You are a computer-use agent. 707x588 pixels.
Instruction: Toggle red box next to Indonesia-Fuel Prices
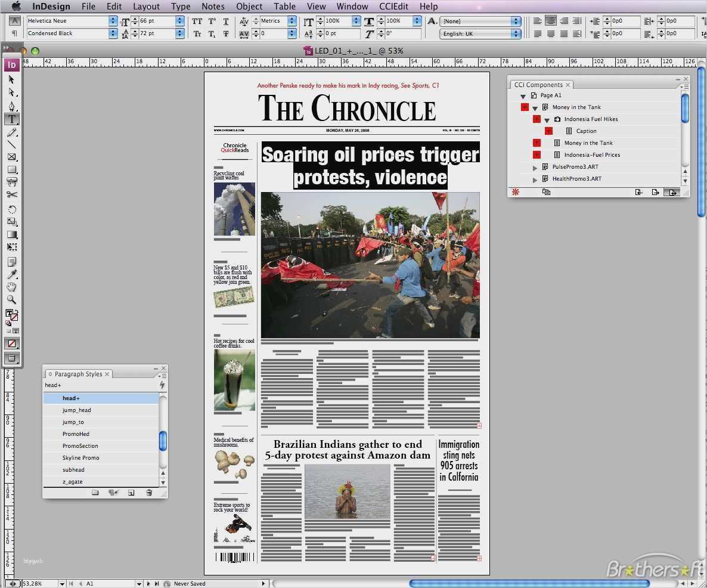(537, 155)
